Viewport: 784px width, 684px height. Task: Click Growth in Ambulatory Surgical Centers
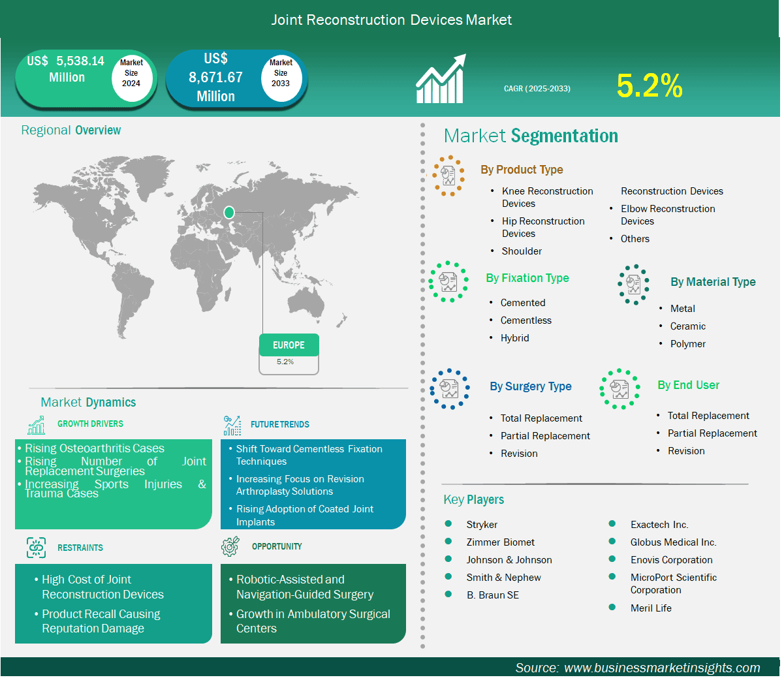(313, 621)
